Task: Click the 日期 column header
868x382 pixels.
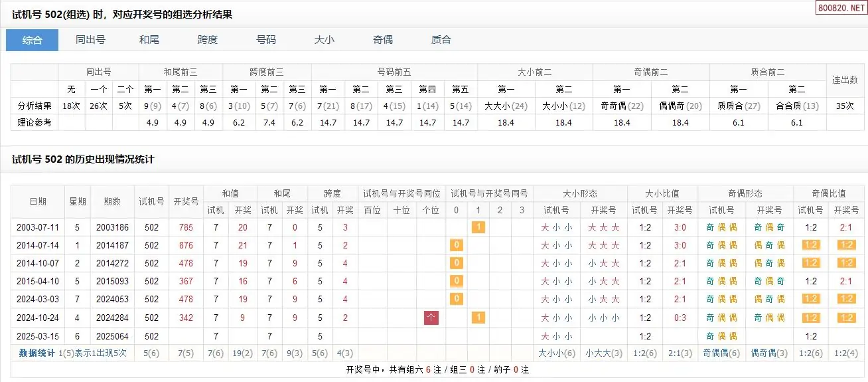Action: pyautogui.click(x=38, y=201)
